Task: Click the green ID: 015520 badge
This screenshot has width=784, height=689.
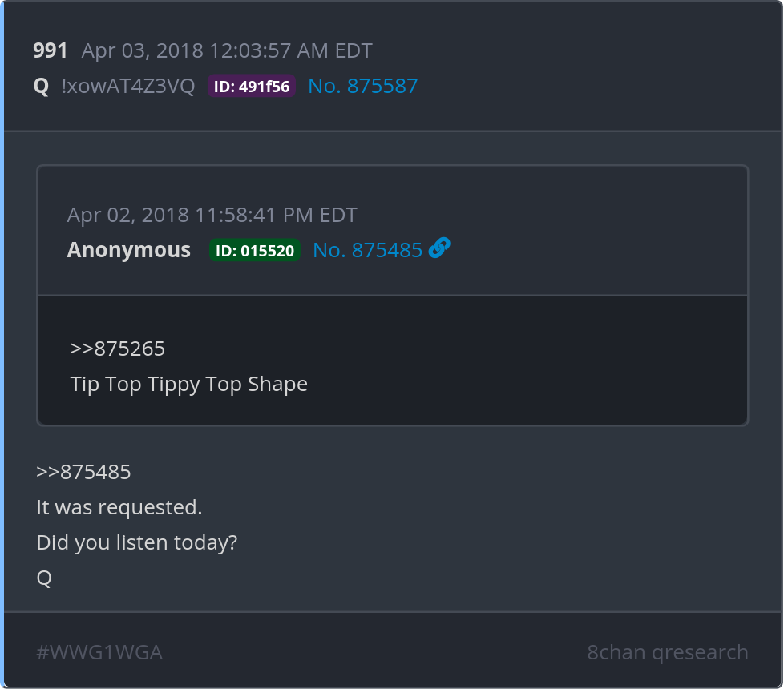Action: tap(255, 250)
